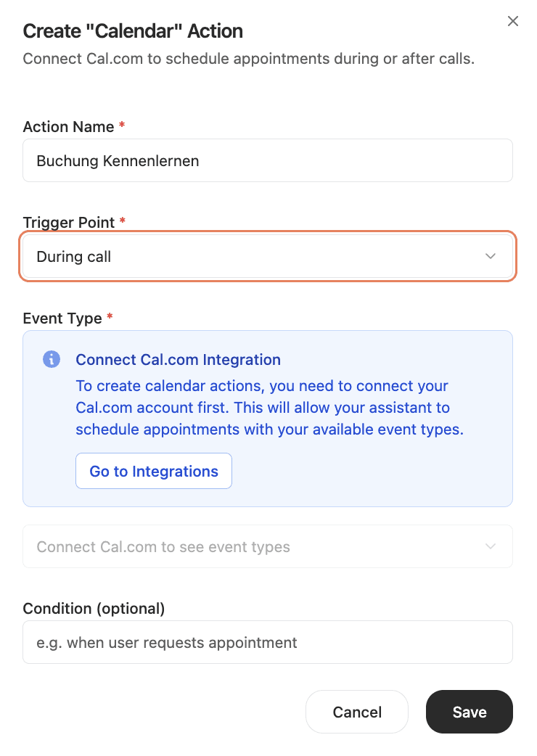This screenshot has width=537, height=756.
Task: Click into the Condition input field
Action: [x=267, y=642]
